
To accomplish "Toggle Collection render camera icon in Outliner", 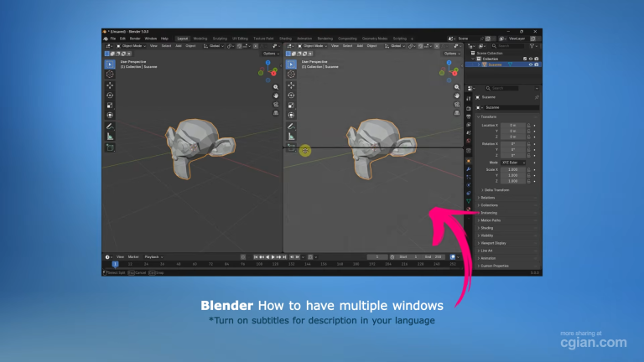I will coord(537,59).
